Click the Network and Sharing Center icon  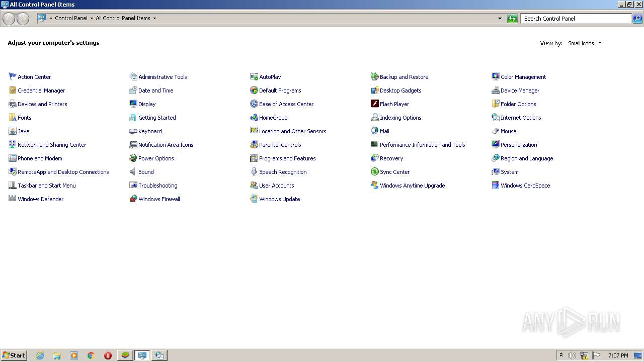click(x=13, y=144)
